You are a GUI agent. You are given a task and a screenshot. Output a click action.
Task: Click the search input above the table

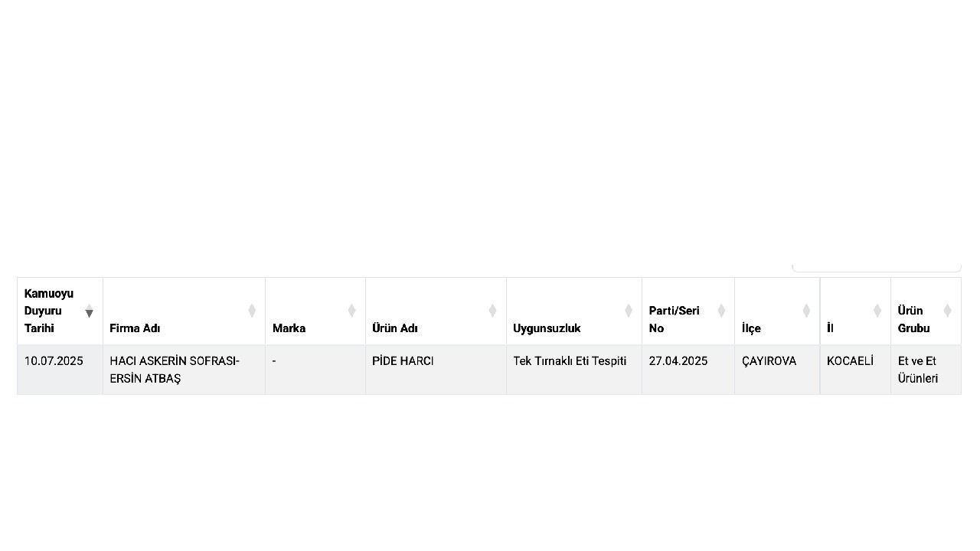pyautogui.click(x=876, y=266)
